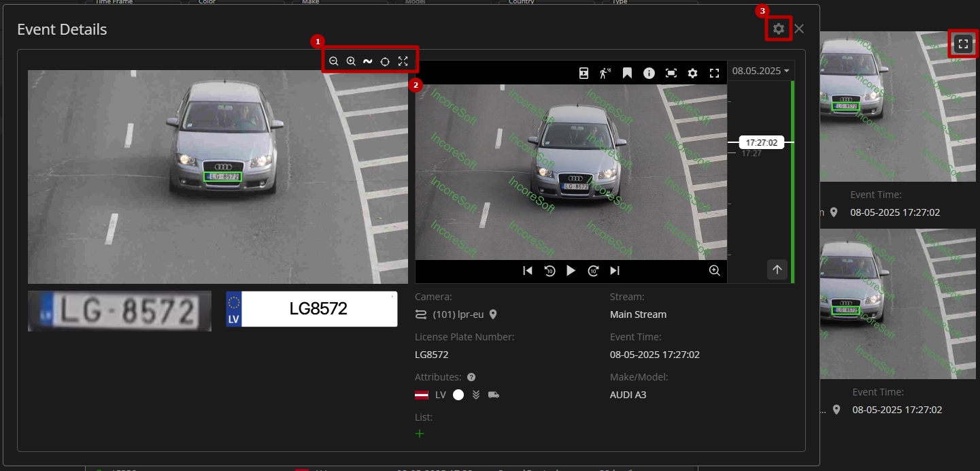Zoom in the event snapshot image
Screen dimensions: 980x471
[351, 61]
